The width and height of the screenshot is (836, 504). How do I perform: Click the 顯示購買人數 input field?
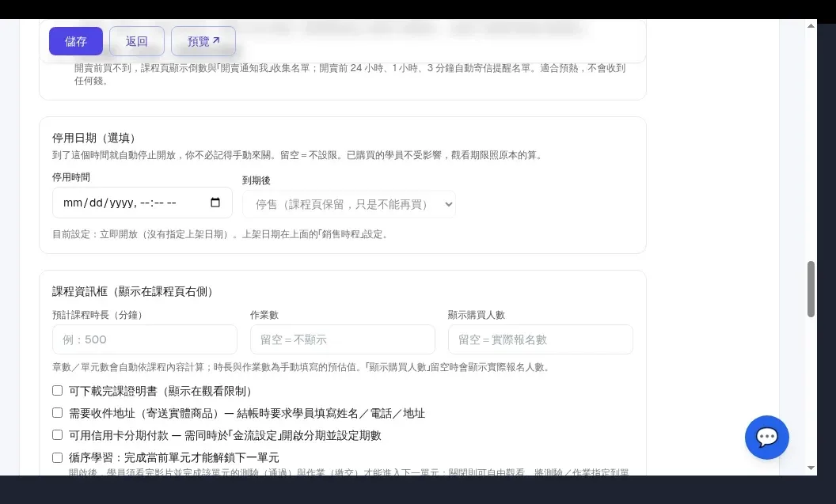(x=540, y=339)
